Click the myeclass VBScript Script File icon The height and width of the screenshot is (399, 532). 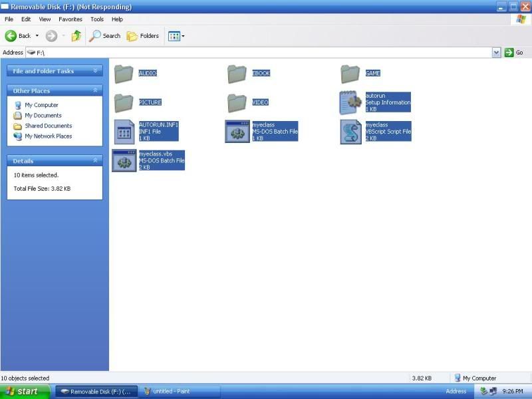350,132
